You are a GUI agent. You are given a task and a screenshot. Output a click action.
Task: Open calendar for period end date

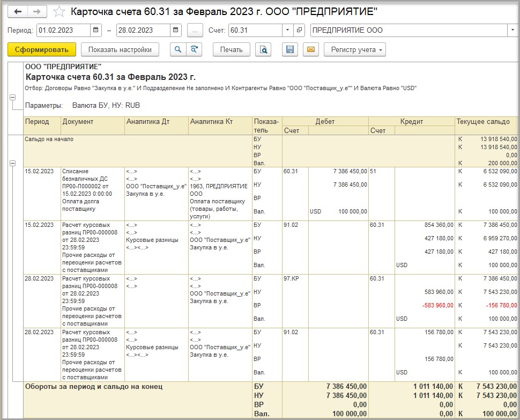[x=176, y=31]
